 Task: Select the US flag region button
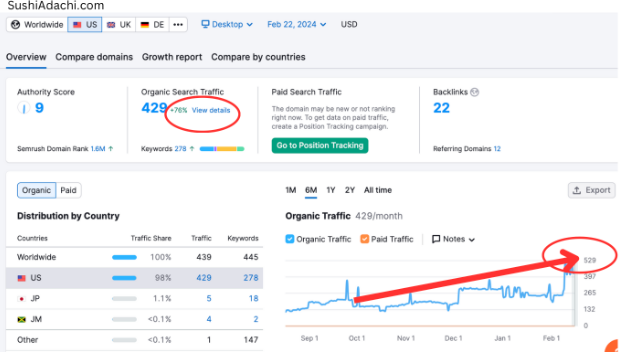coord(85,25)
